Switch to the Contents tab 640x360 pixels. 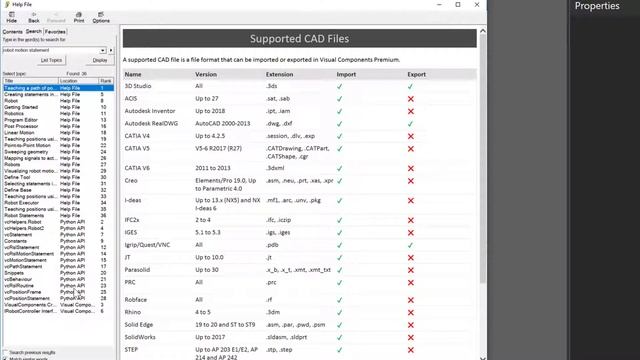point(13,32)
